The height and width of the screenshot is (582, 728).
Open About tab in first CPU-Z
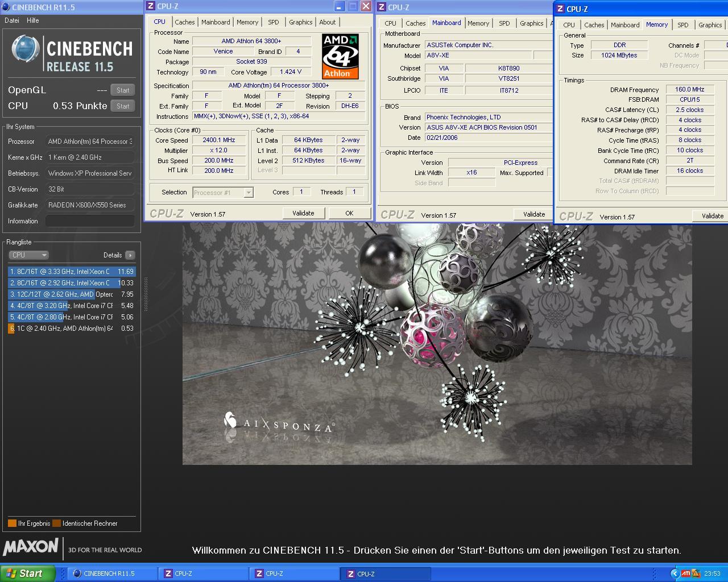(x=327, y=22)
